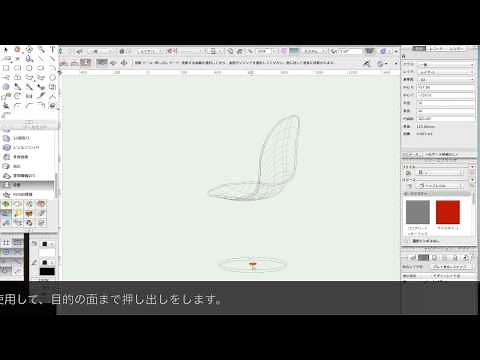Click the highlighted button in the bottom right palette

point(423,258)
